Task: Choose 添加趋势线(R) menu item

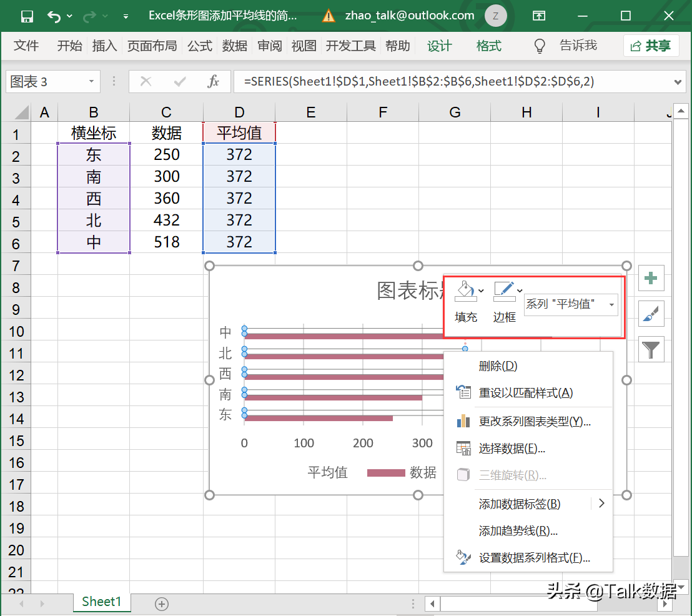Action: click(x=529, y=531)
